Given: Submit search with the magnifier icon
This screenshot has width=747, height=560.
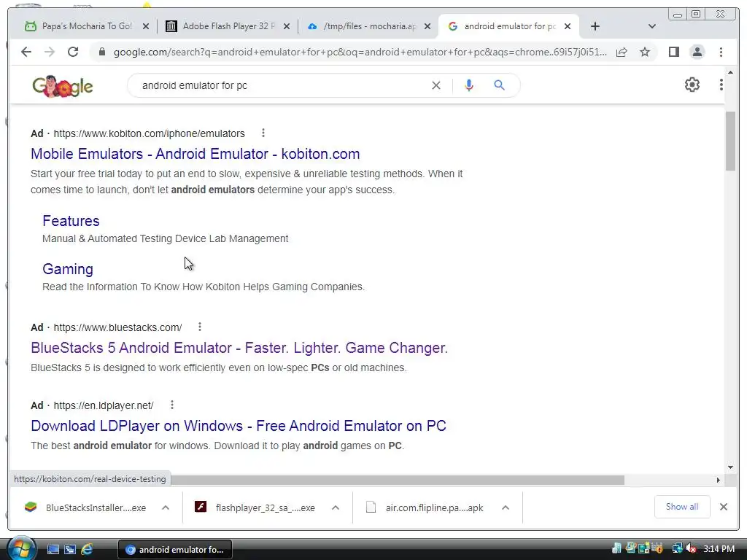Looking at the screenshot, I should click(499, 85).
